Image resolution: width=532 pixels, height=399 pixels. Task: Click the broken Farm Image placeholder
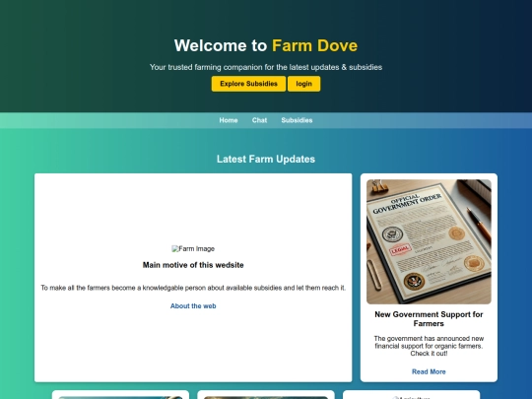[193, 248]
